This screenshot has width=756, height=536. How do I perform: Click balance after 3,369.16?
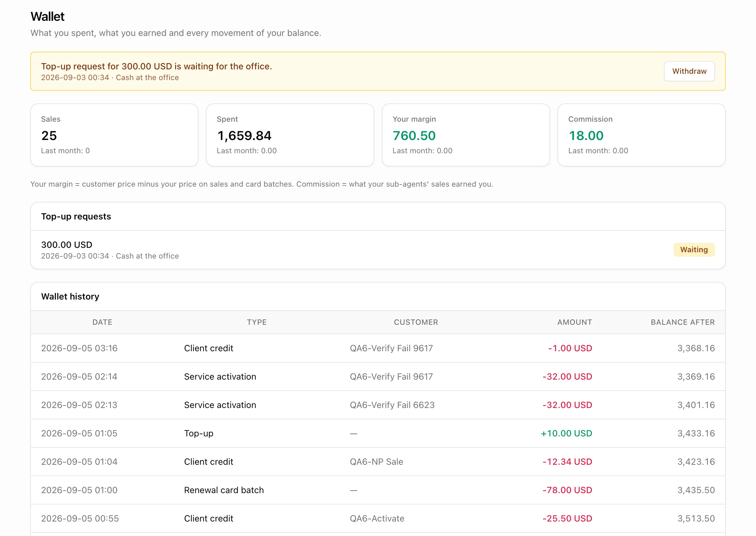click(696, 376)
